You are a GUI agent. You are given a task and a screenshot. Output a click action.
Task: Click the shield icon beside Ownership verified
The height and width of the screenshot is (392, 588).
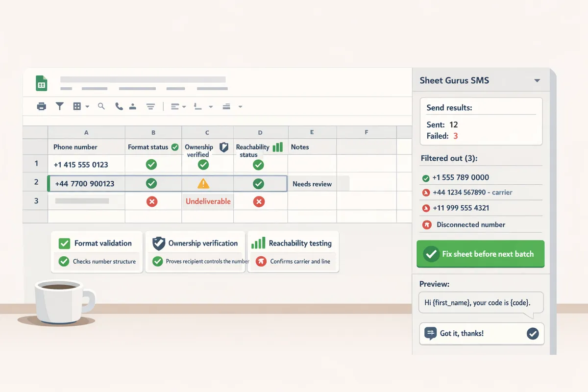click(x=223, y=146)
